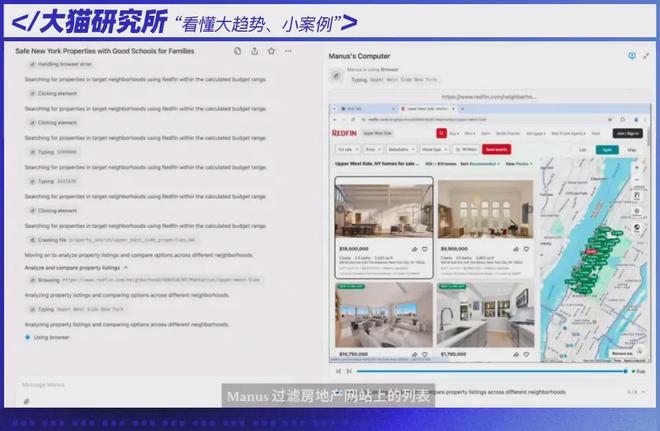Open the Beds/baths filter dropdown
This screenshot has width=660, height=431.
401,149
